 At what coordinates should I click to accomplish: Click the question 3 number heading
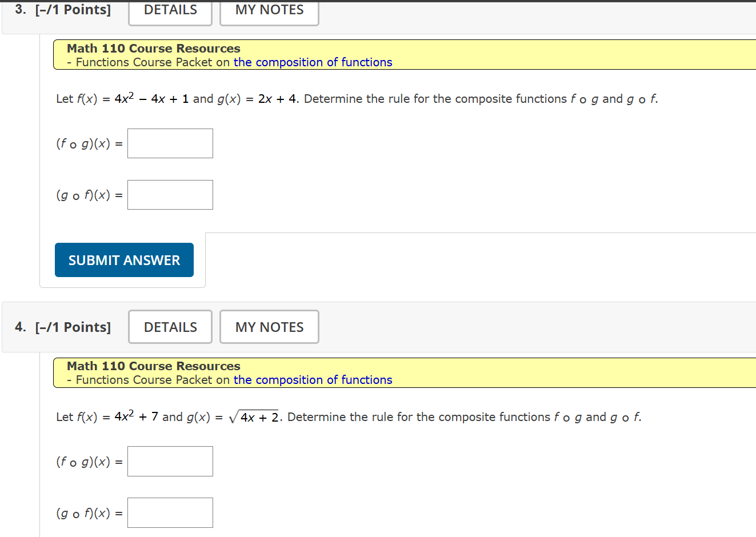tap(19, 9)
